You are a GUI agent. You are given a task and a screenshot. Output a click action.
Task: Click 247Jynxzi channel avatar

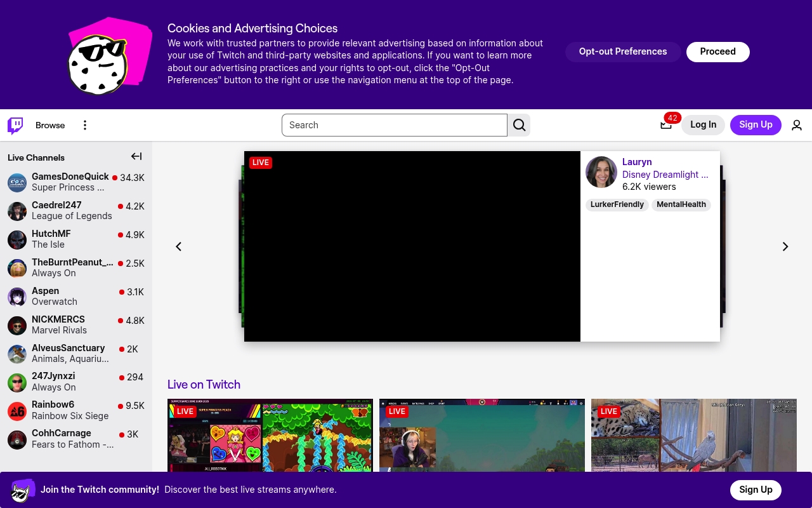(x=17, y=383)
